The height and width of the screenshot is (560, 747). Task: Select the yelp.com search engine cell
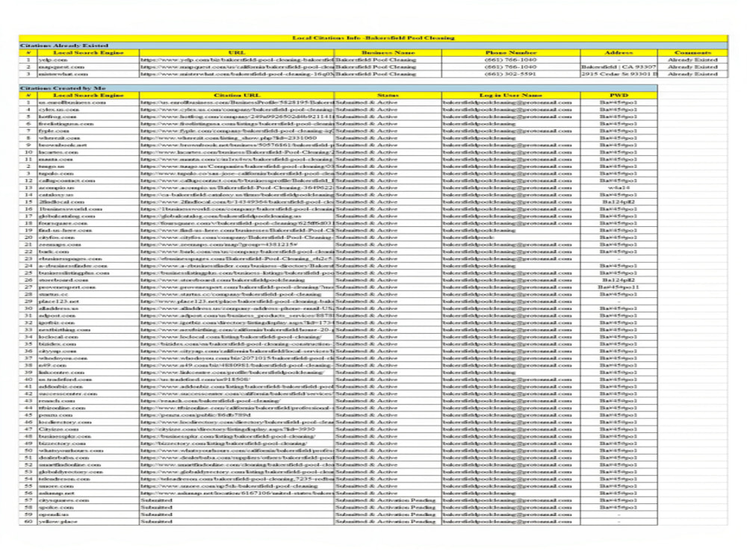(x=89, y=60)
